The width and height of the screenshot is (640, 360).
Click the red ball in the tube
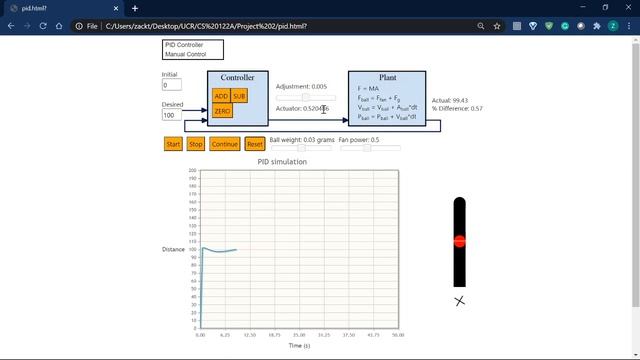point(460,241)
